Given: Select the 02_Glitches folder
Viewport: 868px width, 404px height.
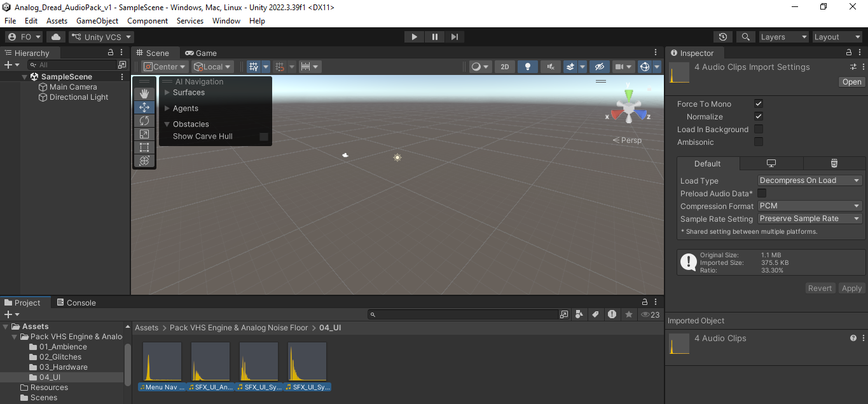Looking at the screenshot, I should [x=60, y=357].
